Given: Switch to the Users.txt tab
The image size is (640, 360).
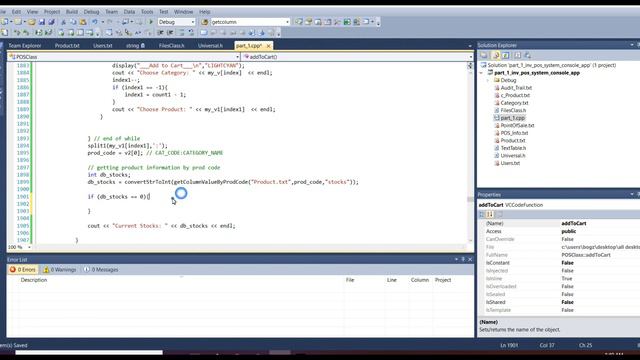Looking at the screenshot, I should click(x=102, y=46).
